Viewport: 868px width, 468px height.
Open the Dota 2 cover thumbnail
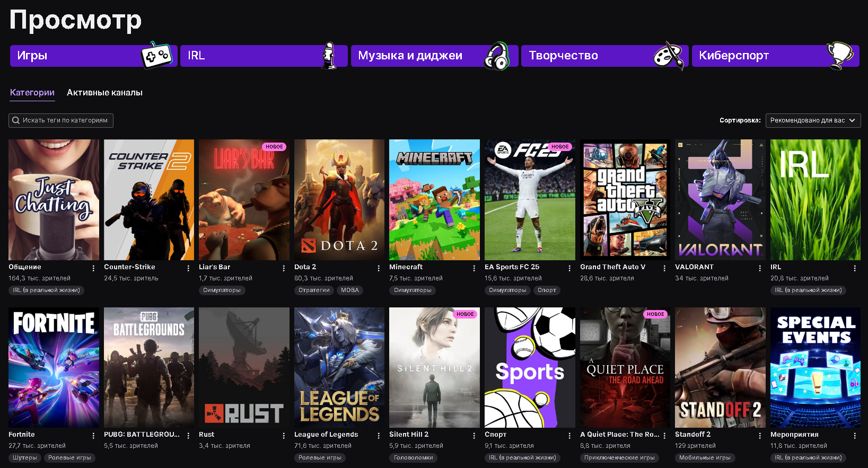(x=339, y=200)
